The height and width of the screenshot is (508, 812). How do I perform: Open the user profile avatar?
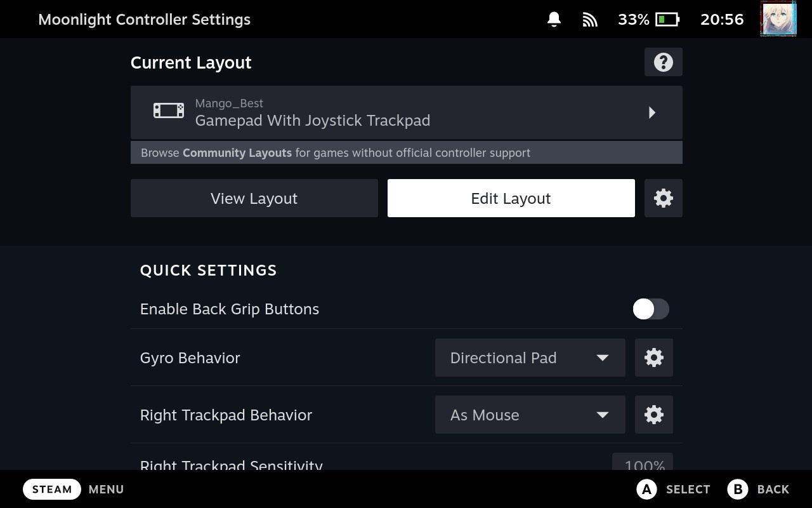tap(778, 19)
